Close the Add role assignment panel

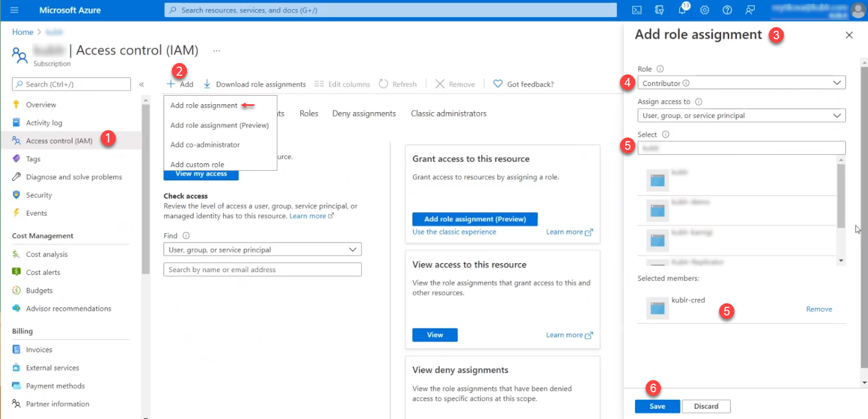click(849, 35)
